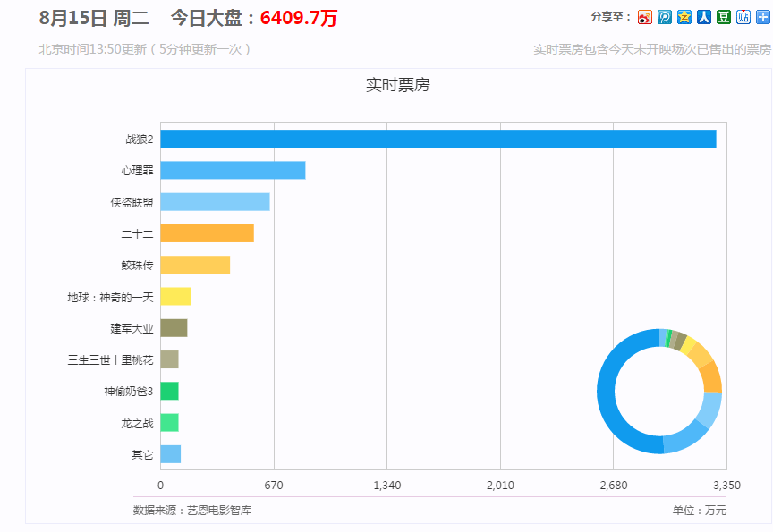The width and height of the screenshot is (773, 532).
Task: Select the 心理罪 bar in chart
Action: pyautogui.click(x=233, y=171)
